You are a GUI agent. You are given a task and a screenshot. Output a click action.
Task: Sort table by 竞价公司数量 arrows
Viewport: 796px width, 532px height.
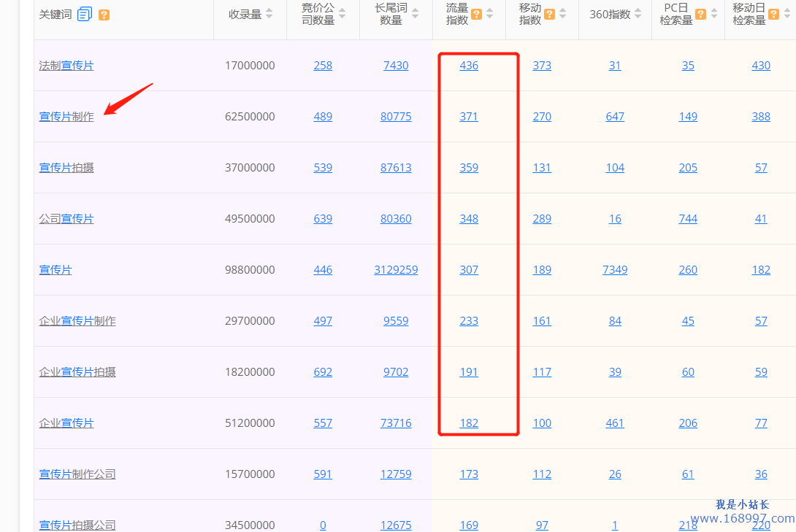click(342, 14)
